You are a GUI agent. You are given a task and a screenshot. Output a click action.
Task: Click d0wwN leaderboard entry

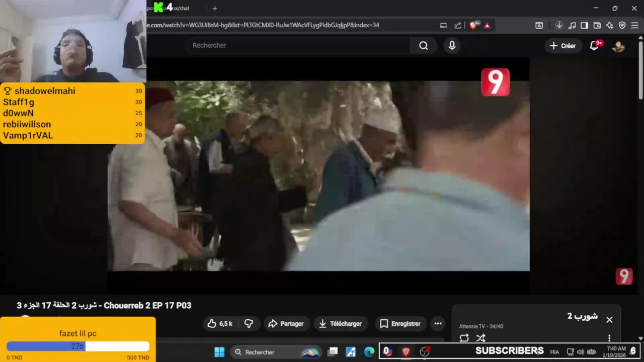point(18,113)
